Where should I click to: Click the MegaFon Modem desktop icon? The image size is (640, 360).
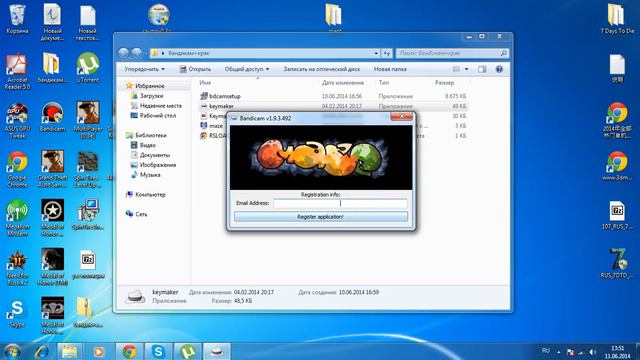tap(17, 218)
